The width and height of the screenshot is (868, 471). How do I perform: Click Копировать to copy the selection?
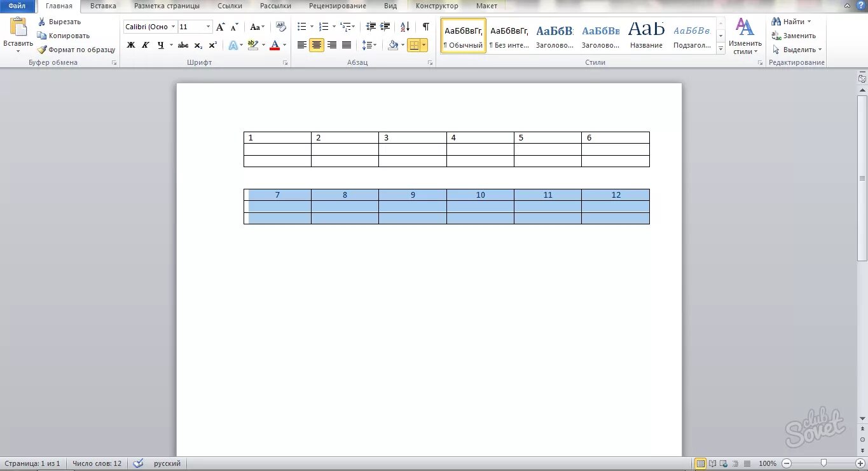coord(63,36)
